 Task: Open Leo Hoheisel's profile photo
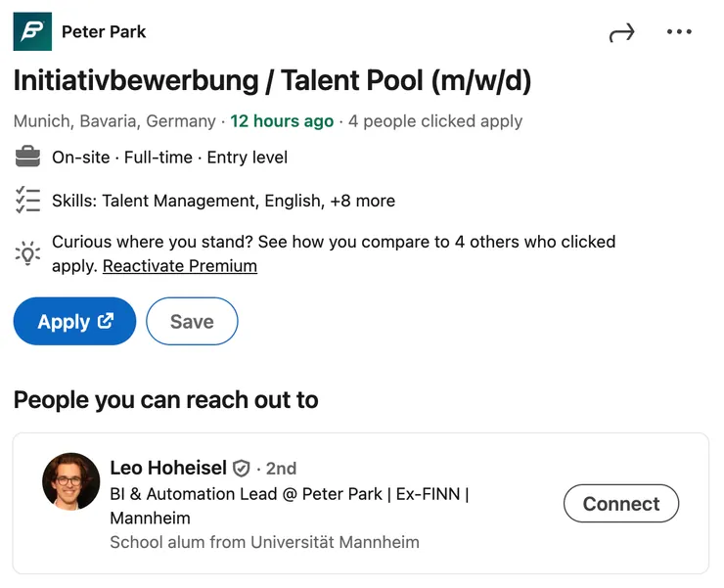click(71, 481)
